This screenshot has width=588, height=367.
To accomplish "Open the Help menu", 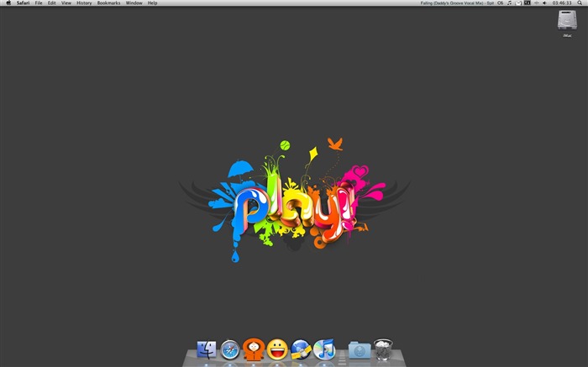I will click(152, 3).
